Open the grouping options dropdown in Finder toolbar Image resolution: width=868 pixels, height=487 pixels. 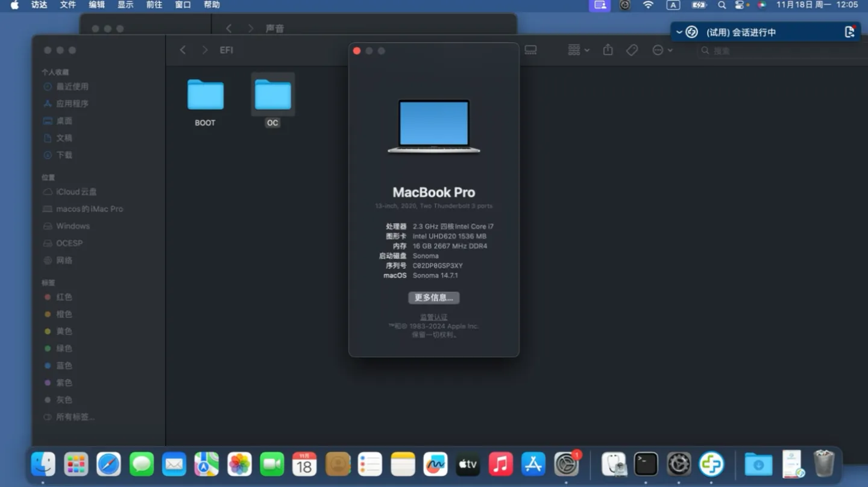[x=577, y=50]
